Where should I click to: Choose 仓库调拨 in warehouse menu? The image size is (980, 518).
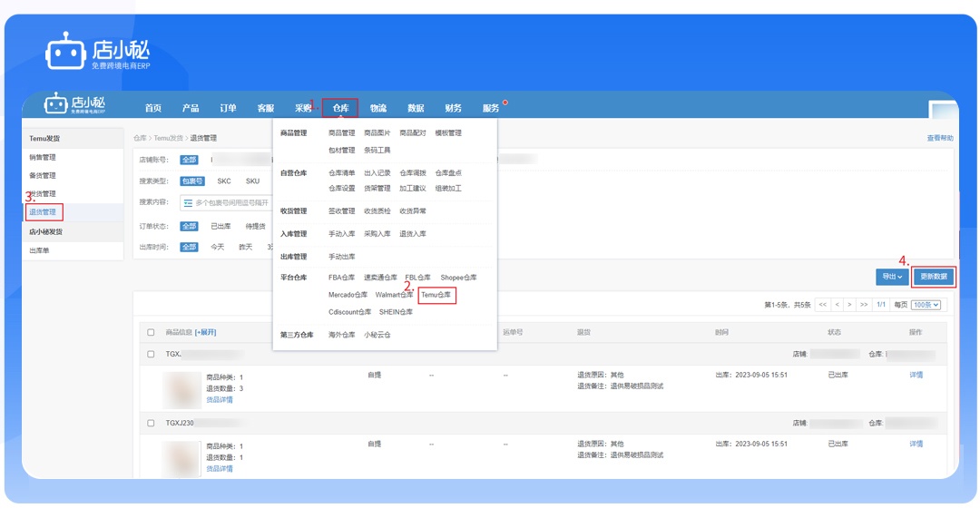(x=413, y=173)
